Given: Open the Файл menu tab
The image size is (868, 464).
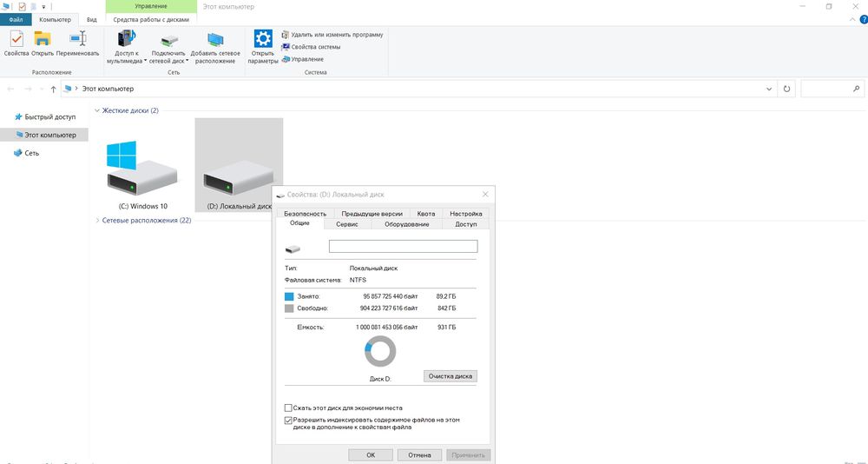Looking at the screenshot, I should tap(16, 19).
